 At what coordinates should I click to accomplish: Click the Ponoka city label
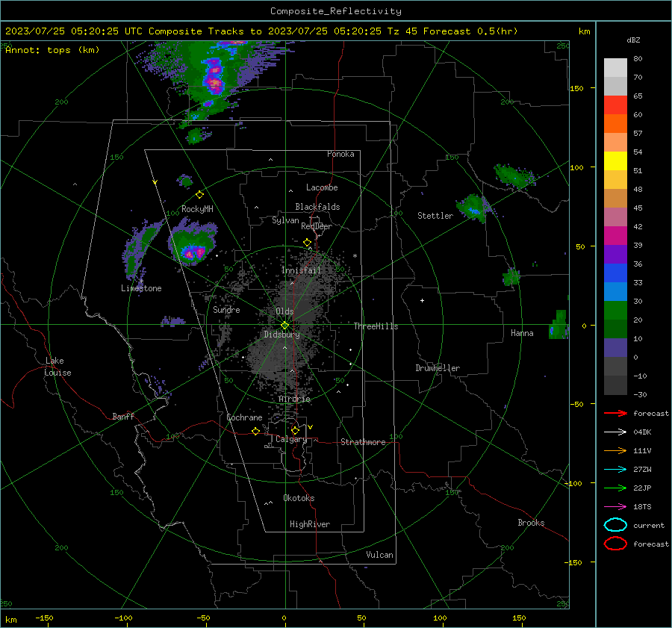(340, 154)
